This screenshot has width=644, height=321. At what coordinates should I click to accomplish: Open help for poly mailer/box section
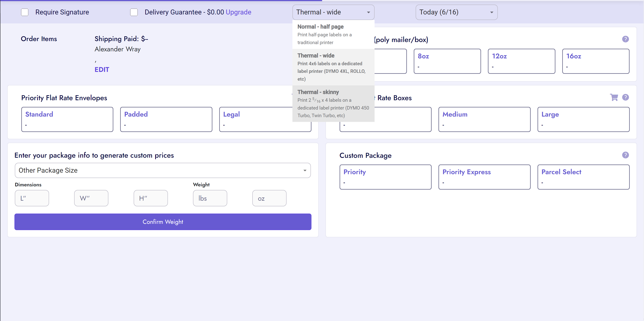(x=625, y=39)
